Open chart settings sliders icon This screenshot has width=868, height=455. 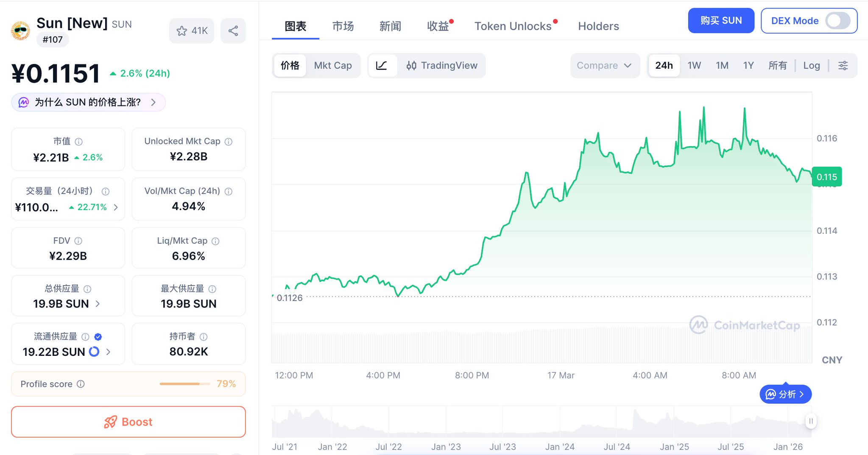point(843,66)
